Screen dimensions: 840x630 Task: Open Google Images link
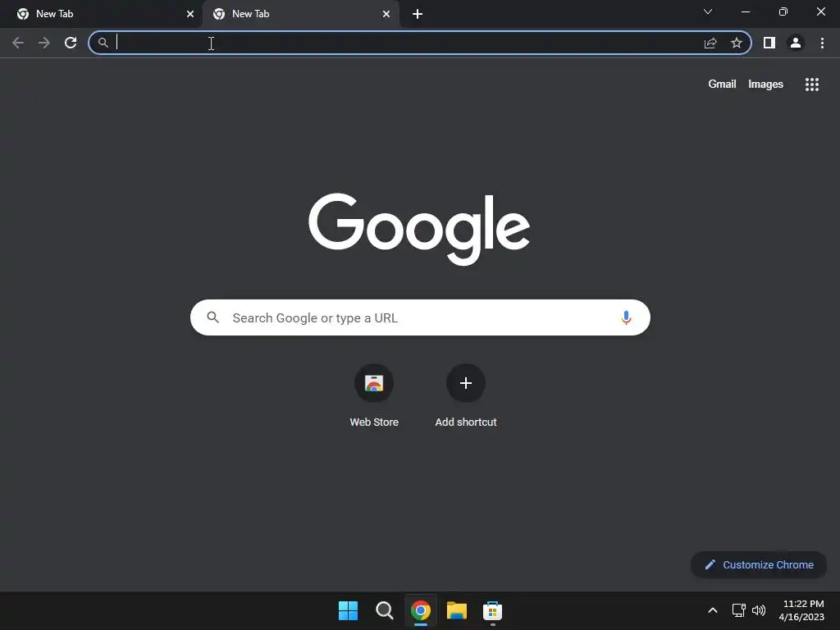[765, 84]
